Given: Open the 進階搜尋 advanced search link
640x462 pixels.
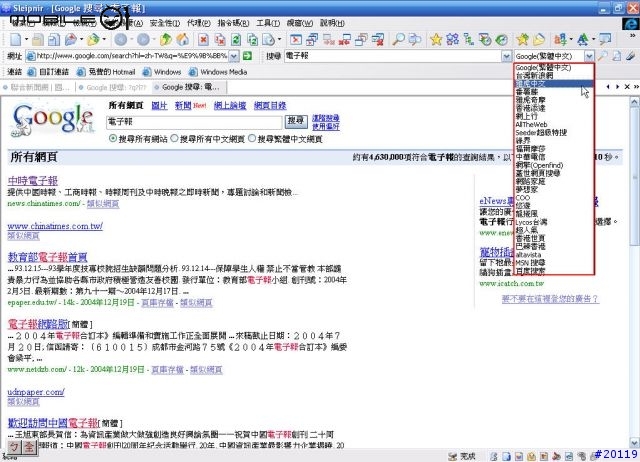Looking at the screenshot, I should pos(326,118).
